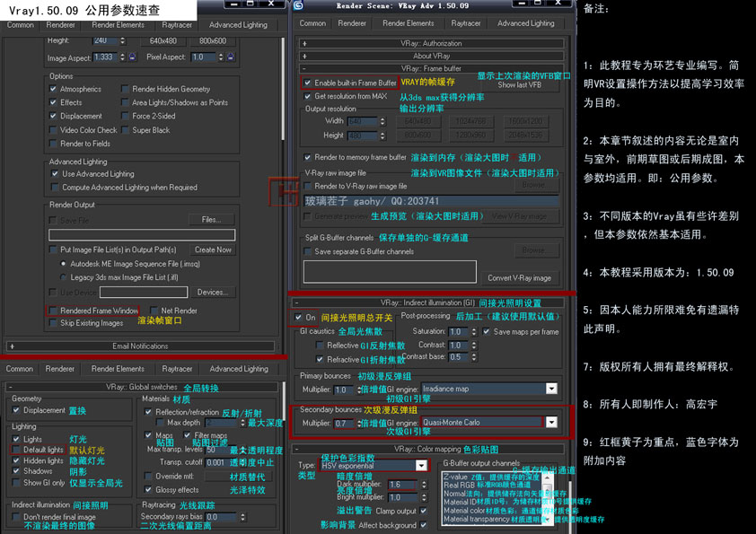Expand the Email Notifications rollout
This screenshot has height=534, width=756.
click(x=140, y=346)
